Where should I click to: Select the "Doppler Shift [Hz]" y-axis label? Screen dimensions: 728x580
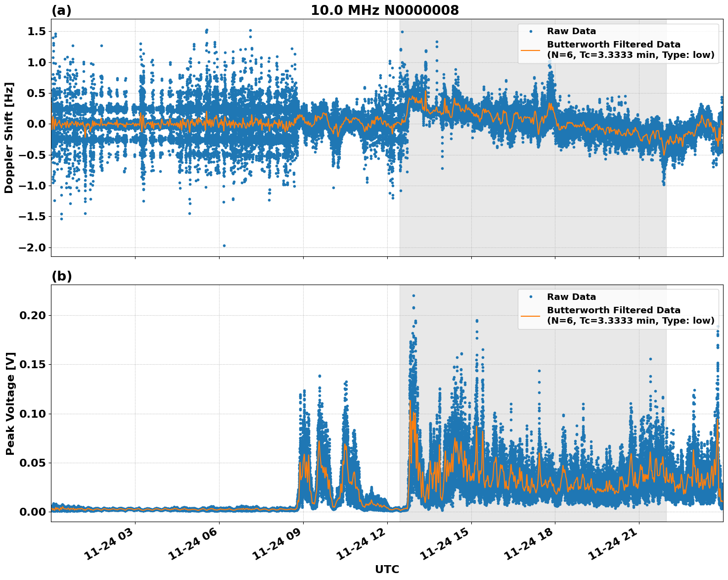[x=9, y=138]
